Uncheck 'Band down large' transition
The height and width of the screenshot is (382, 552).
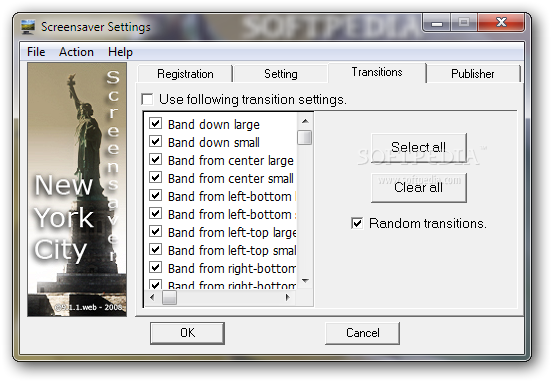[155, 124]
